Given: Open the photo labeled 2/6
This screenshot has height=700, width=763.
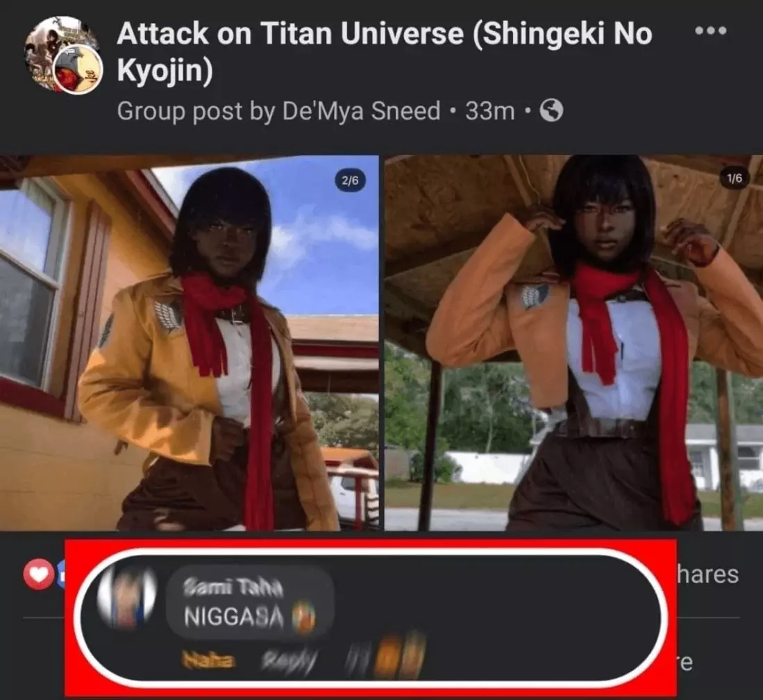Looking at the screenshot, I should click(x=190, y=342).
